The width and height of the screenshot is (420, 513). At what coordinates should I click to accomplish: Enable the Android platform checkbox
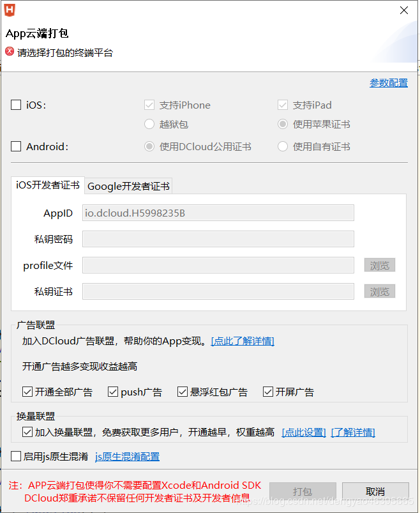(x=16, y=146)
